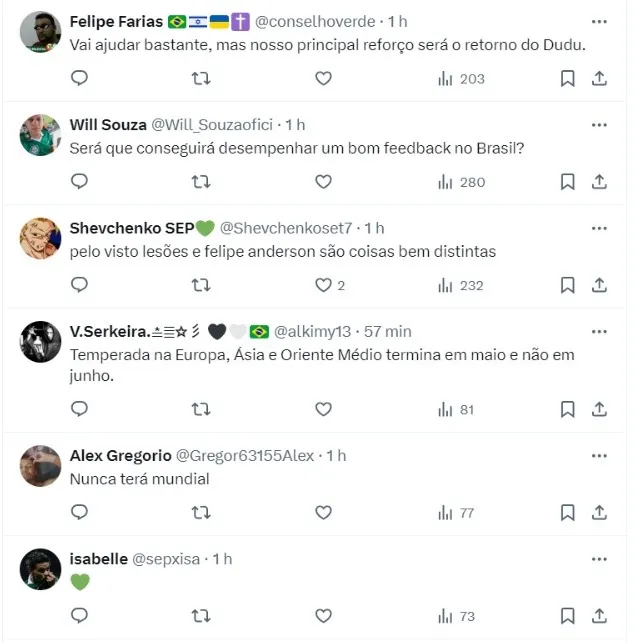This screenshot has height=643, width=639.
Task: Open the 57 min timestamp link
Action: point(385,331)
